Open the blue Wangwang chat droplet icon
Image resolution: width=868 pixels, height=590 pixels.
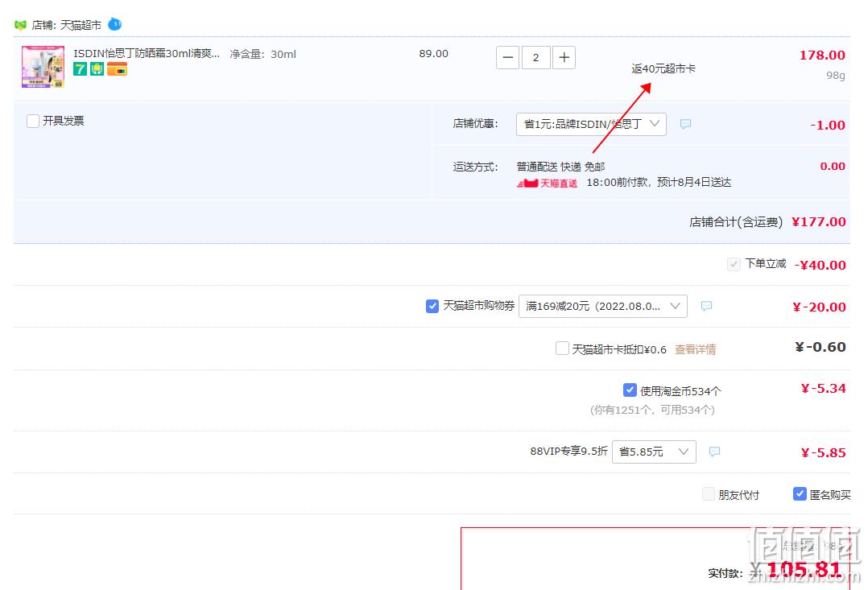point(114,24)
